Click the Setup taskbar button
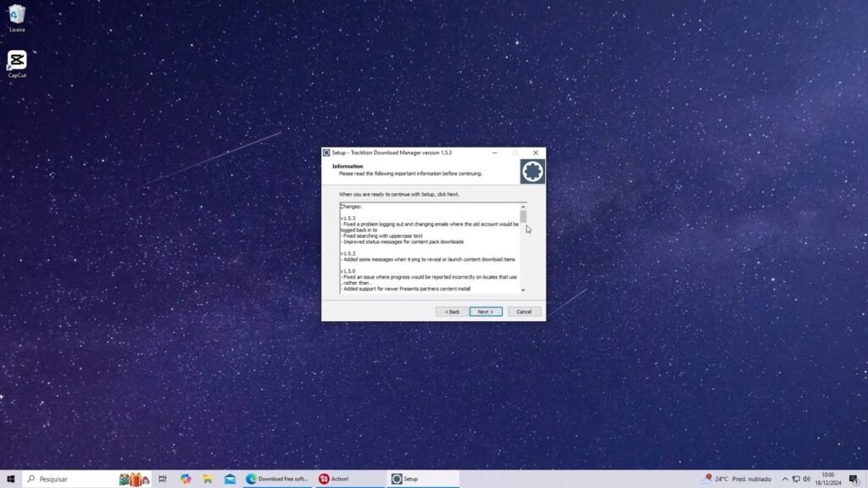868x488 pixels. pyautogui.click(x=423, y=480)
